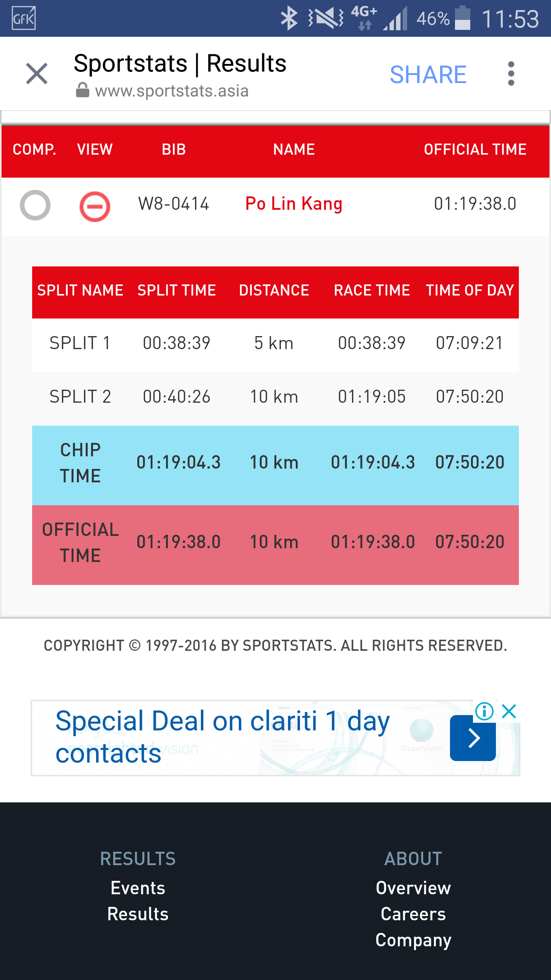
Task: Tap the GfK icon in status bar
Action: point(24,18)
